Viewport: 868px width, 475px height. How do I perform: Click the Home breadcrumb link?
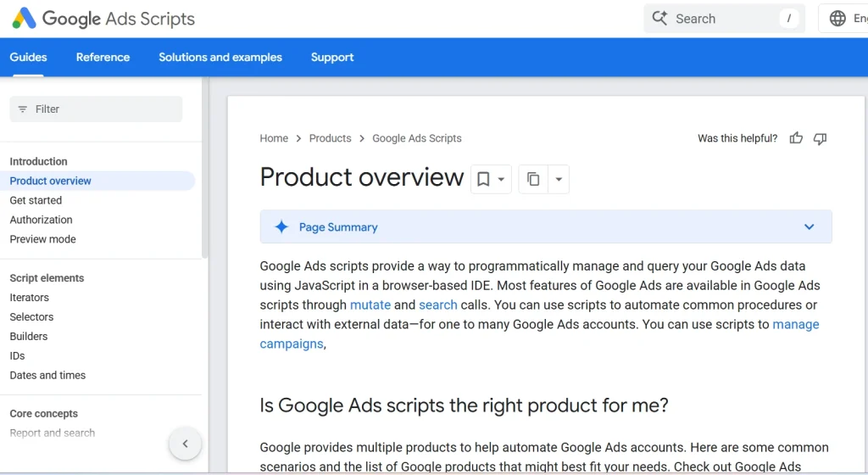tap(274, 138)
